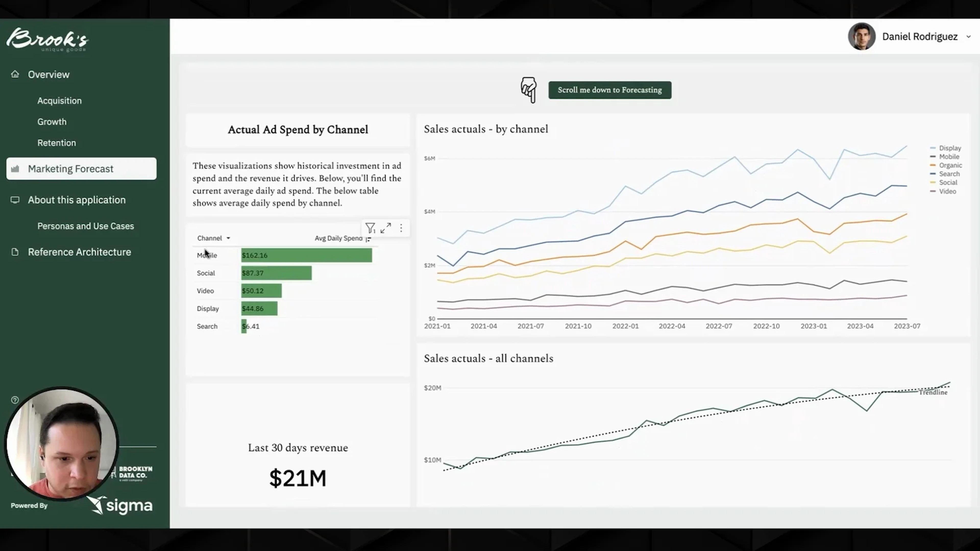The height and width of the screenshot is (551, 980).
Task: Click the $44.86 Display spend bar
Action: pyautogui.click(x=260, y=309)
